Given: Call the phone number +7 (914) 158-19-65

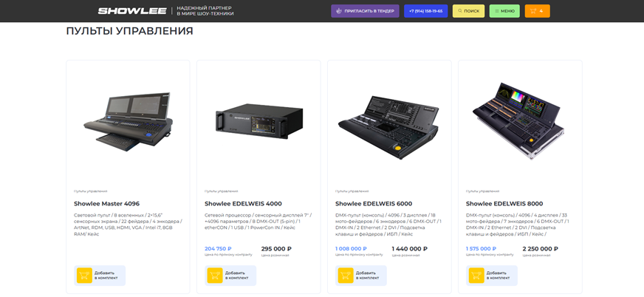Looking at the screenshot, I should [426, 11].
